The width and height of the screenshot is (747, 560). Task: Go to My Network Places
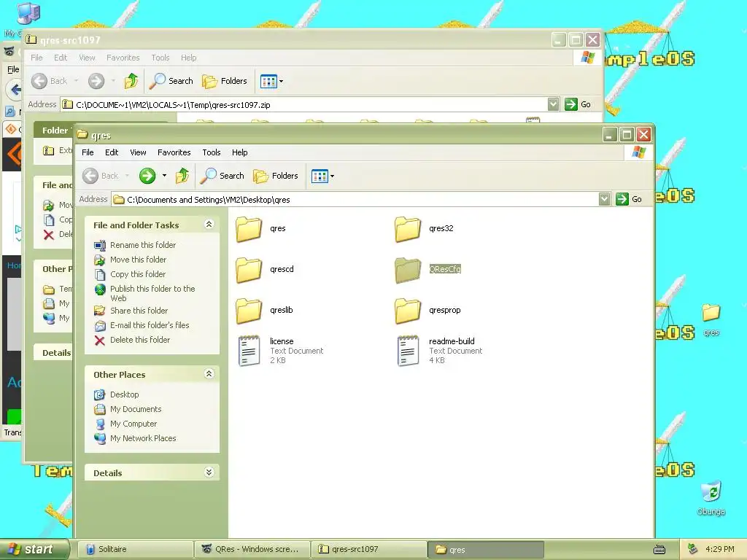(x=143, y=438)
